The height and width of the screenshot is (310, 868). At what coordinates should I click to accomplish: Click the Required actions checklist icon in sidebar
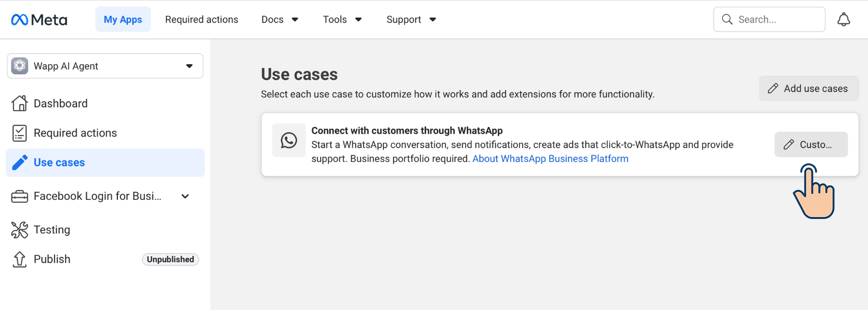point(20,133)
